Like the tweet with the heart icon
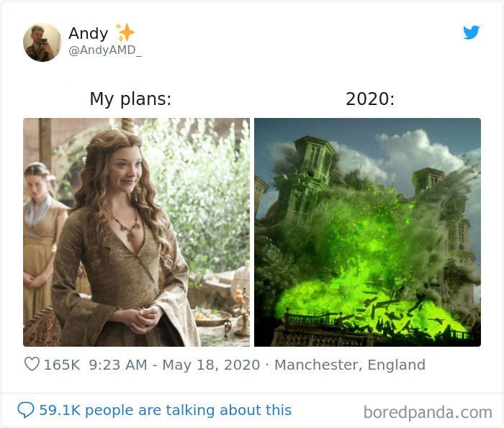Screen dimensions: 504x428 point(32,364)
